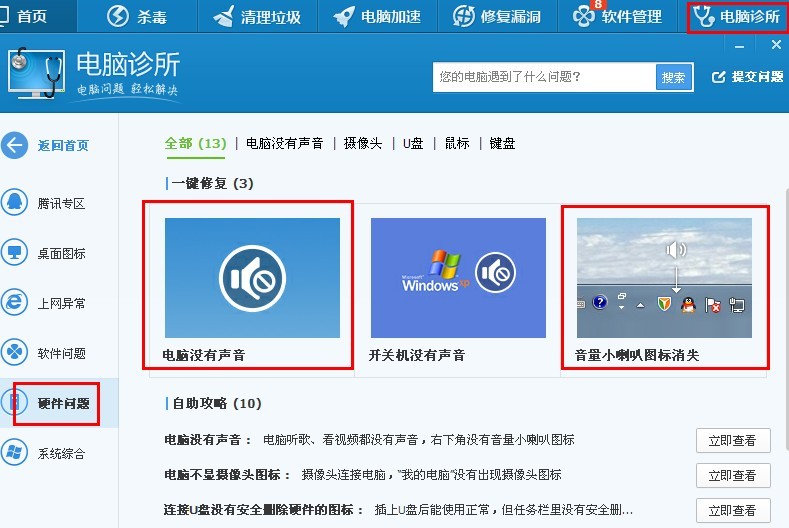
Task: Open 软件管理 clover icon with badge
Action: 584,16
